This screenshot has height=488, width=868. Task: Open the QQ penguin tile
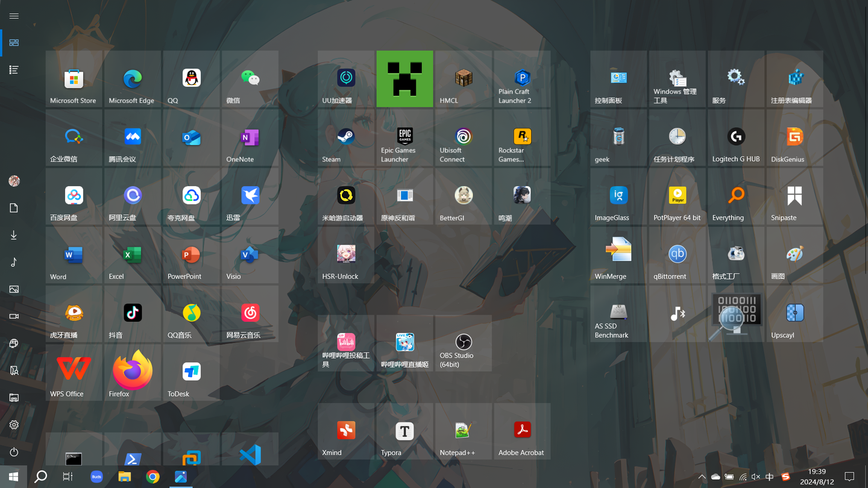coord(191,79)
